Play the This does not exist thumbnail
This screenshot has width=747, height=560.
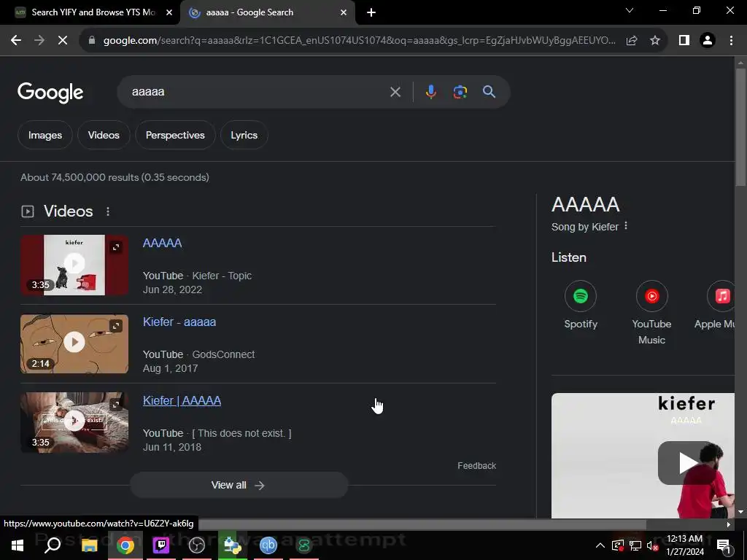pos(74,422)
